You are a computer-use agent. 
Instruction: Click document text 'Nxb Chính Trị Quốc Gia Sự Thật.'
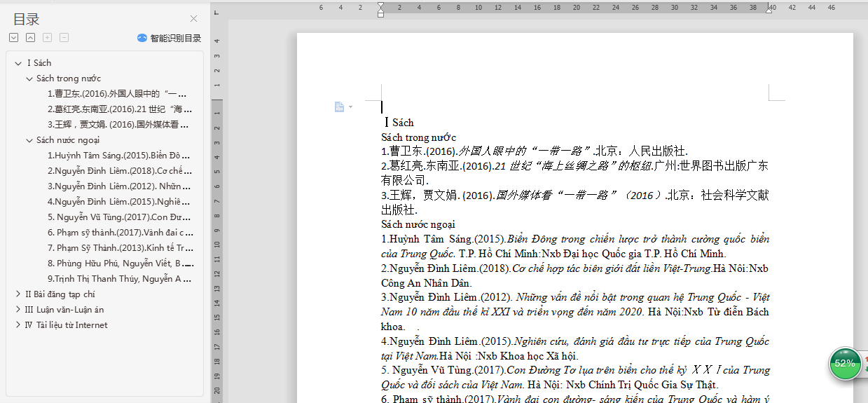(x=642, y=384)
